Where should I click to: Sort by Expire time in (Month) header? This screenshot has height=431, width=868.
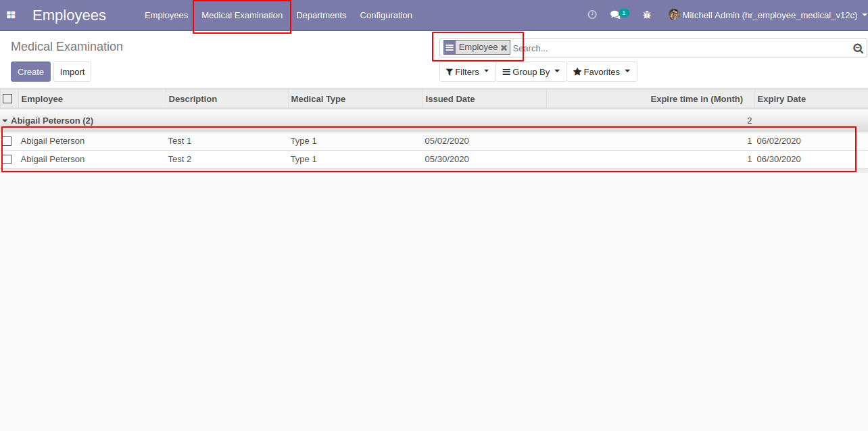coord(650,99)
